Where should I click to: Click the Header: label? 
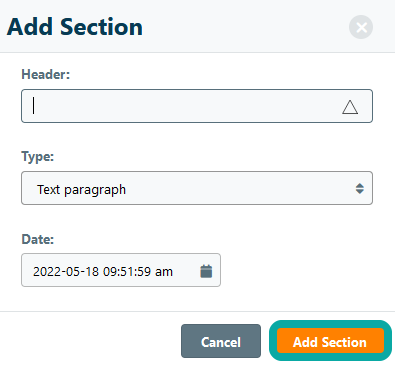(46, 74)
